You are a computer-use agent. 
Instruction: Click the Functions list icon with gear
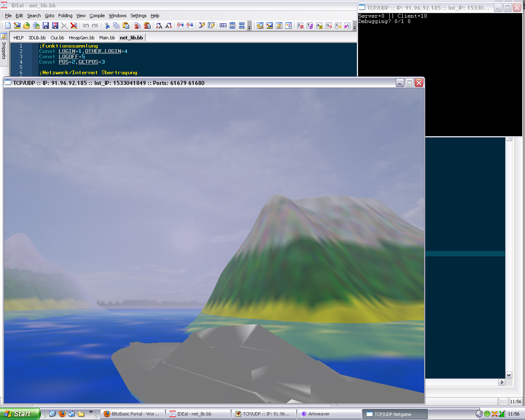point(300,25)
